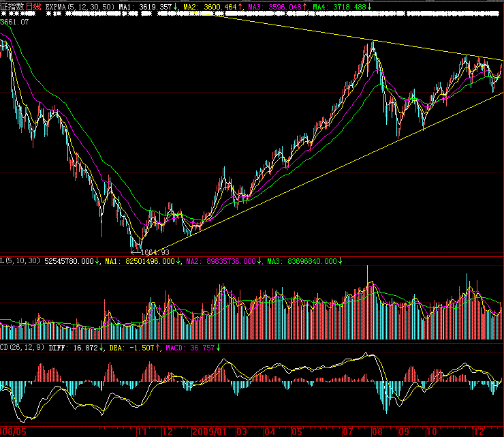Click the 12 month marker following 11
This screenshot has height=437, width=504.
[168, 432]
